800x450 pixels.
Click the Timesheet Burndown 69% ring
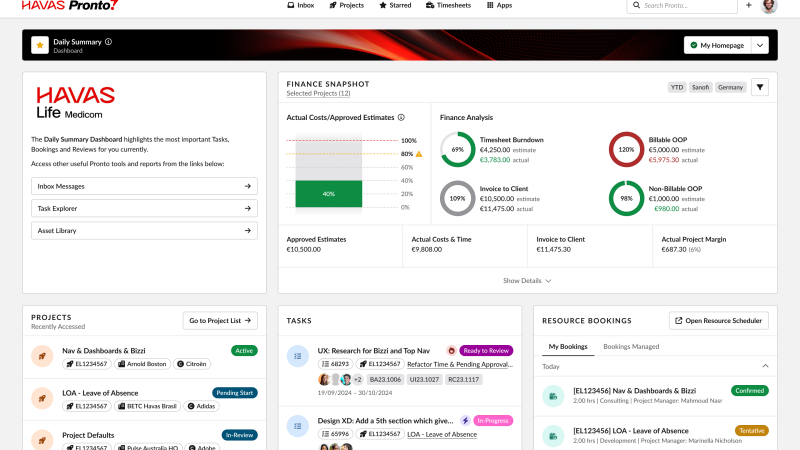[x=458, y=149]
